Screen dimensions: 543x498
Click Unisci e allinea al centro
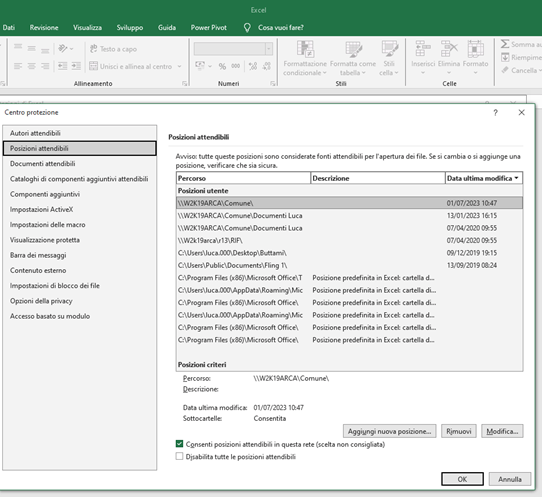[x=131, y=66]
